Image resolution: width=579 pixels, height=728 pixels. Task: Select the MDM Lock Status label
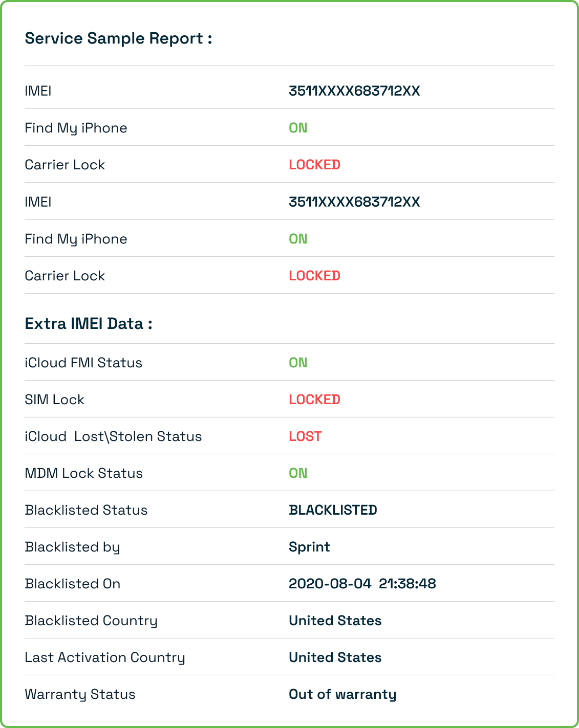[x=83, y=473]
